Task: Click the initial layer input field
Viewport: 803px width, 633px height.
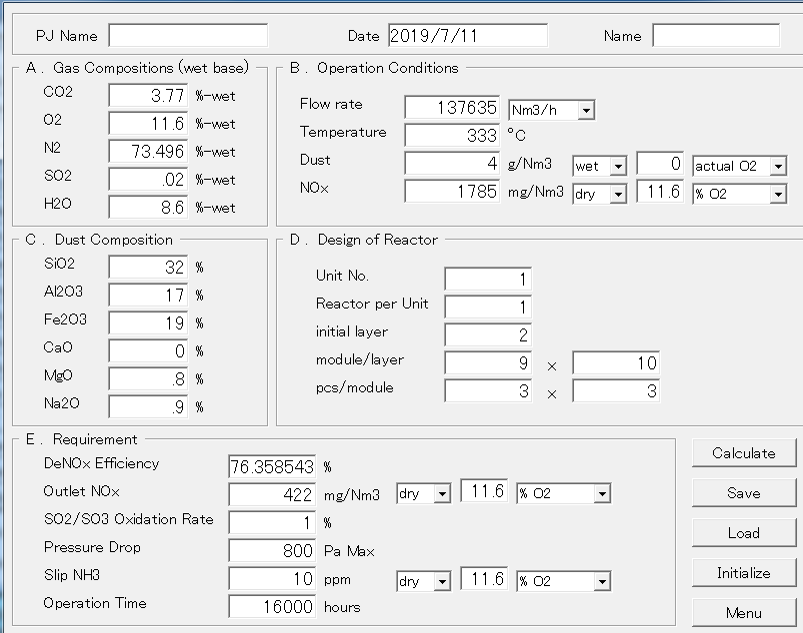Action: (488, 335)
